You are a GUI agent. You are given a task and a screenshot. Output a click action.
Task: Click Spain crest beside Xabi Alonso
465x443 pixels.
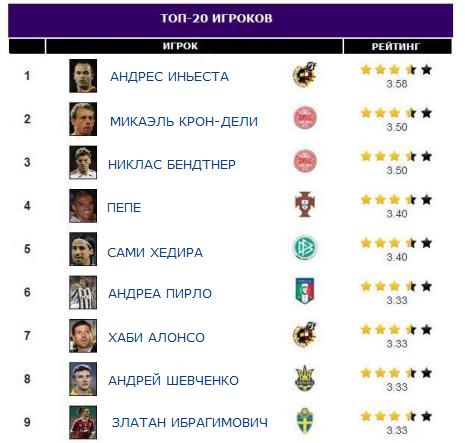click(304, 334)
